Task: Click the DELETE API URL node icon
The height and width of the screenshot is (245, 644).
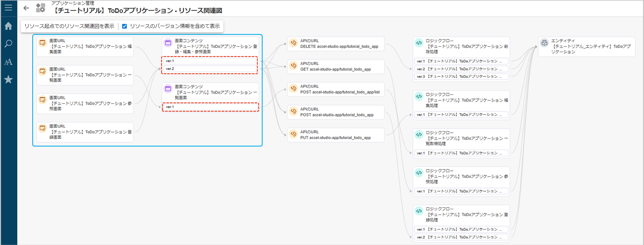Action: (x=293, y=43)
